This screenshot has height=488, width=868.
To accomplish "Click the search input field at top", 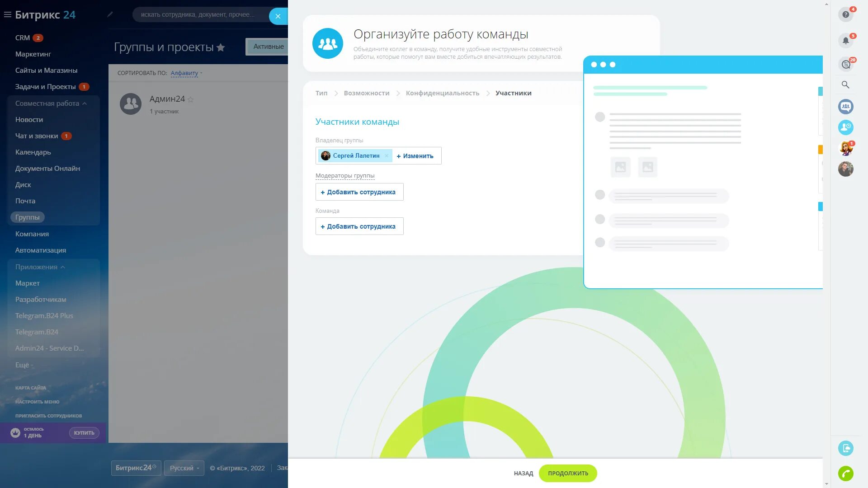I will pyautogui.click(x=199, y=15).
